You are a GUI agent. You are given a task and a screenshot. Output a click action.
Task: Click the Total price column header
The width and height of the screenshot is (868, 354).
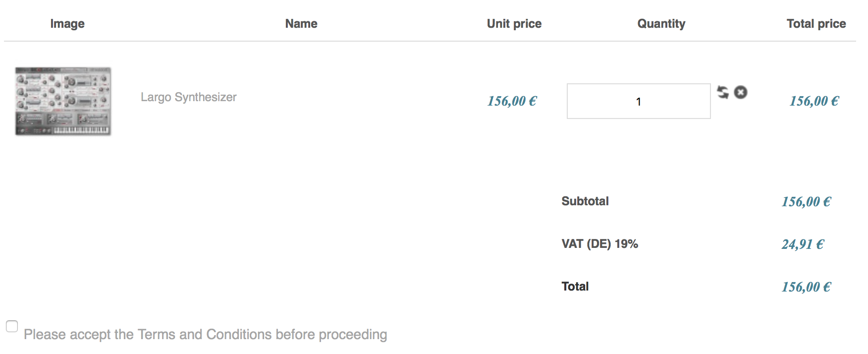click(816, 24)
